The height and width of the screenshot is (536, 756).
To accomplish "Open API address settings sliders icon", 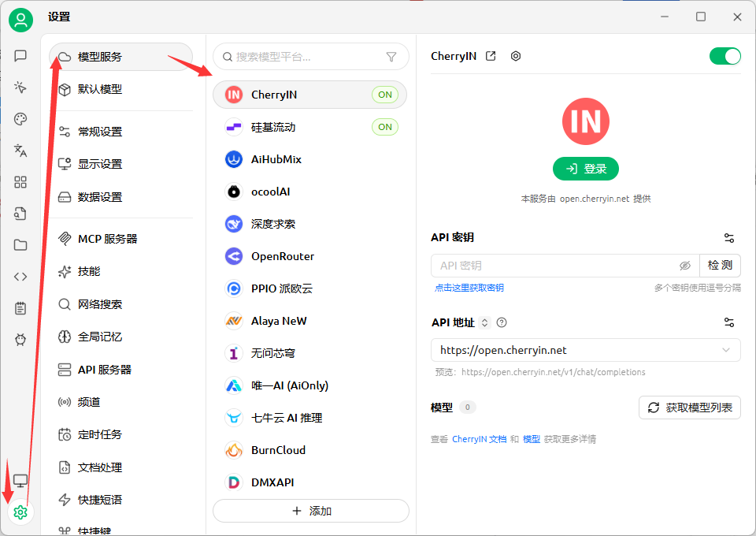I will (729, 322).
